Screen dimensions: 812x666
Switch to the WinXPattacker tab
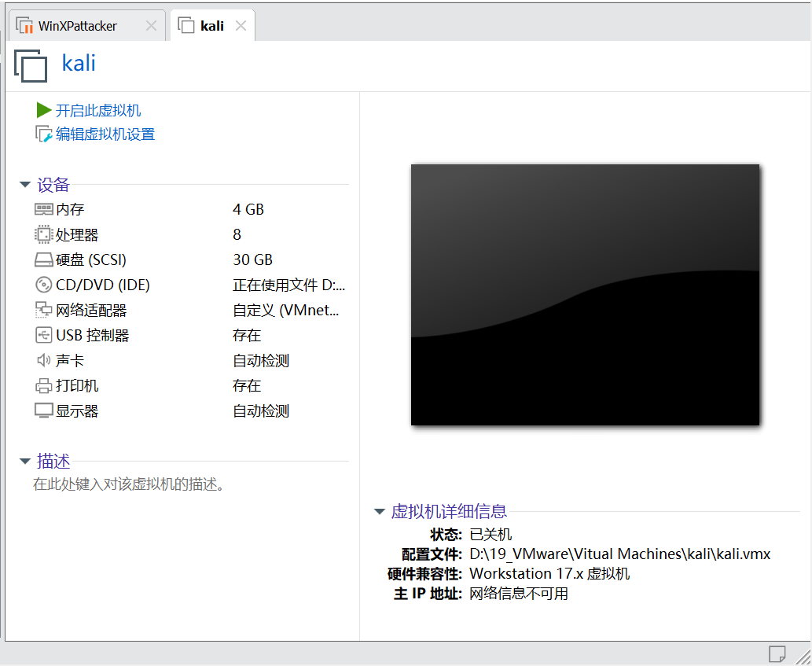87,26
